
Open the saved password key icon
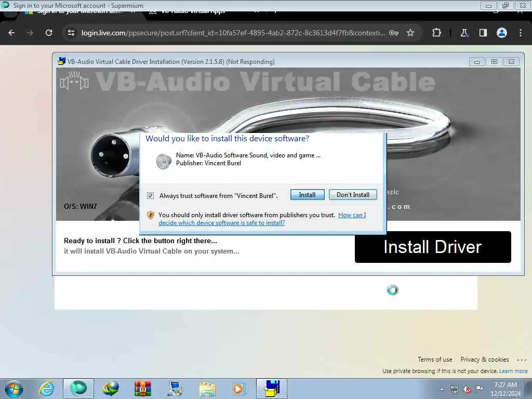(x=394, y=33)
